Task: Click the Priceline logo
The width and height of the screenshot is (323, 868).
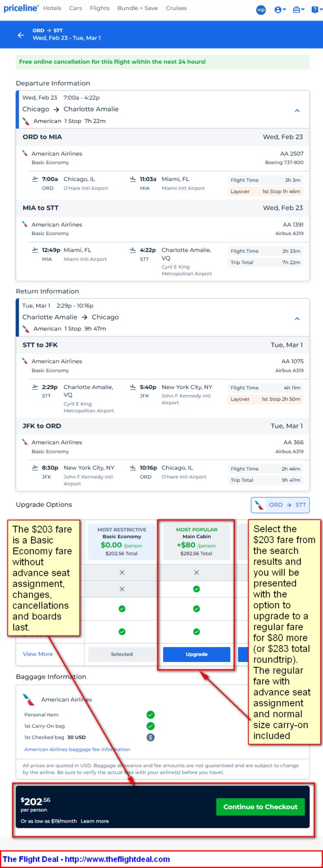Action: (21, 8)
